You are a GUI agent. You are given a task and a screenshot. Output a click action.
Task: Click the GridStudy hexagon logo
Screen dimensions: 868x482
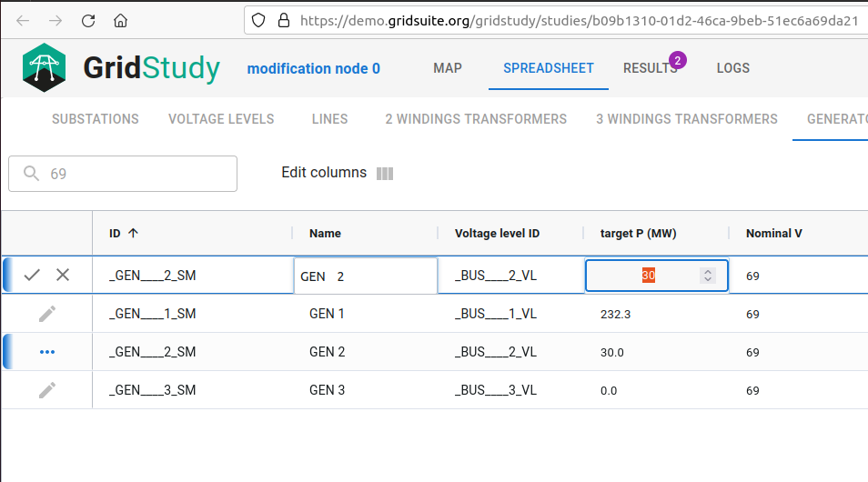point(45,67)
